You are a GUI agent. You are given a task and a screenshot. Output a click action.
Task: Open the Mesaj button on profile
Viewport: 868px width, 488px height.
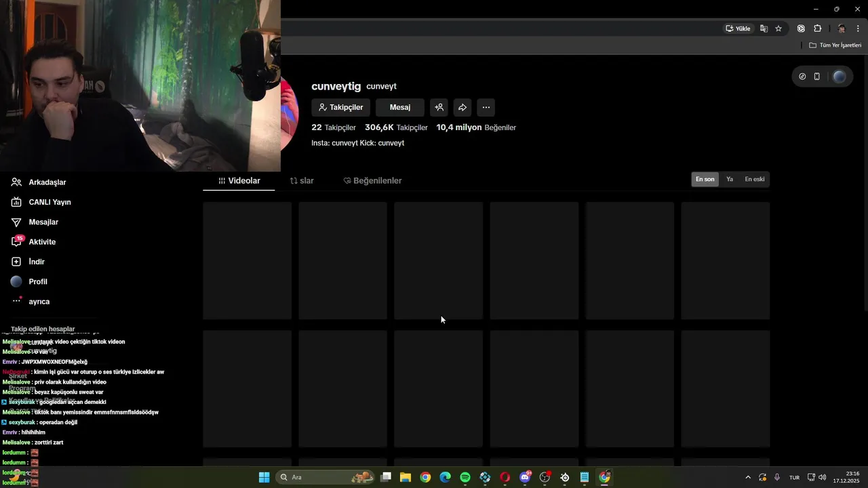400,107
